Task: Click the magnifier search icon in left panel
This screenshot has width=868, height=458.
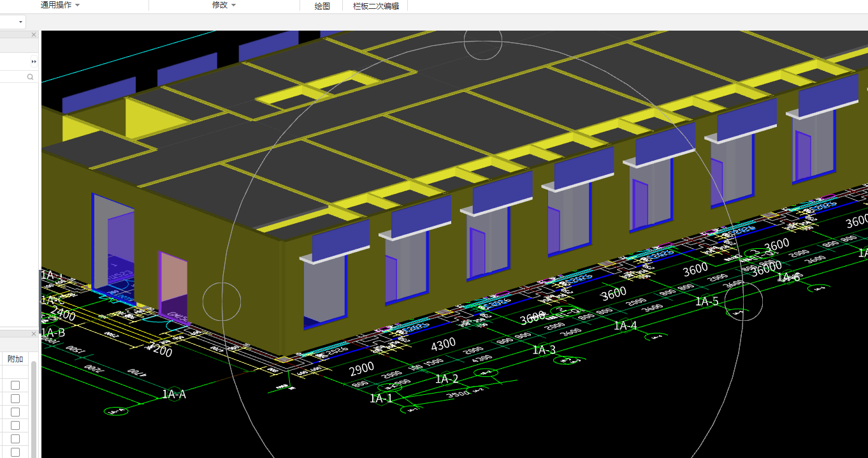Action: [x=30, y=77]
